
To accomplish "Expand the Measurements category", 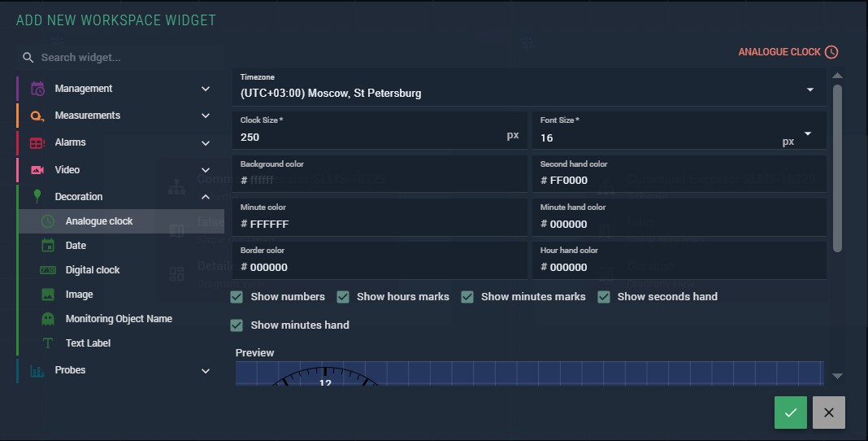I will [206, 116].
